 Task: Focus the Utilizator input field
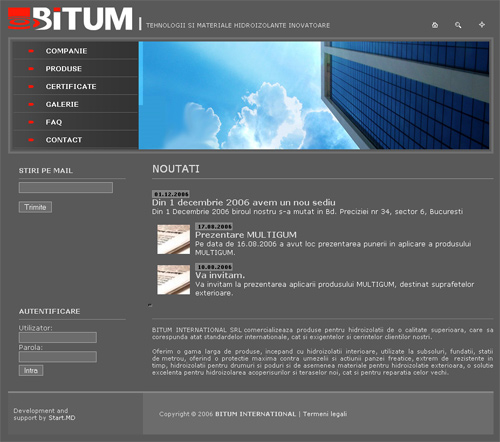pos(58,337)
